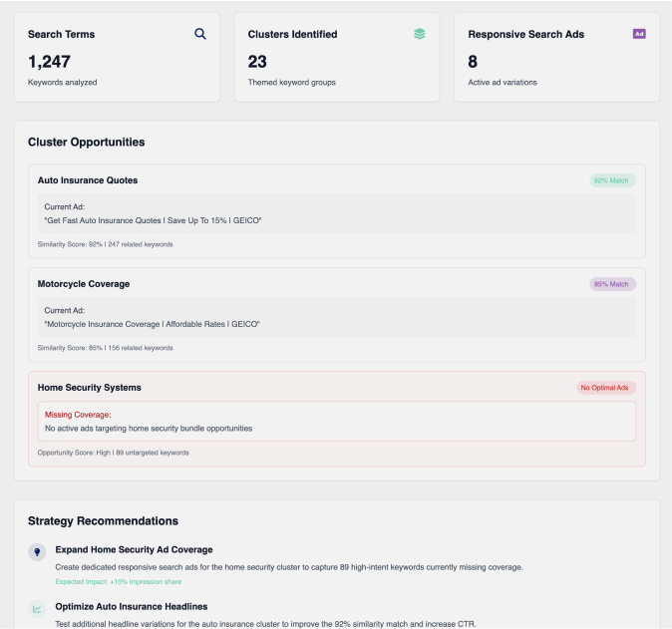The image size is (672, 629).
Task: Select the 92% Match badge
Action: point(611,180)
